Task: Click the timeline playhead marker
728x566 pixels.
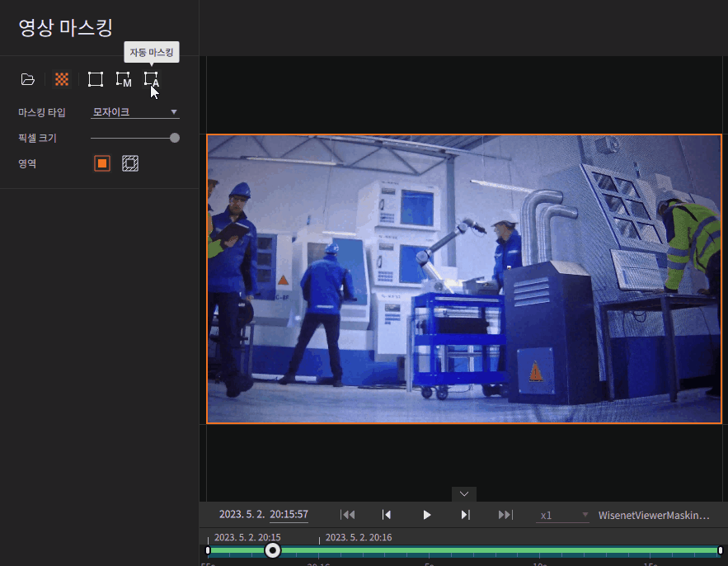Action: pos(273,550)
